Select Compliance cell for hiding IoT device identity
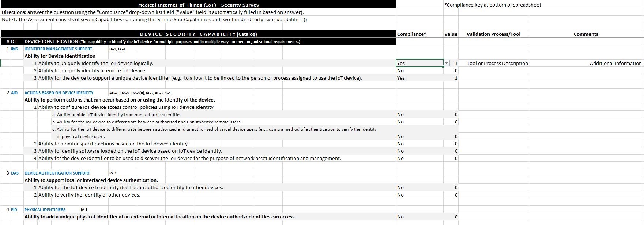Viewport: 644px width, 225px height. pyautogui.click(x=419, y=115)
